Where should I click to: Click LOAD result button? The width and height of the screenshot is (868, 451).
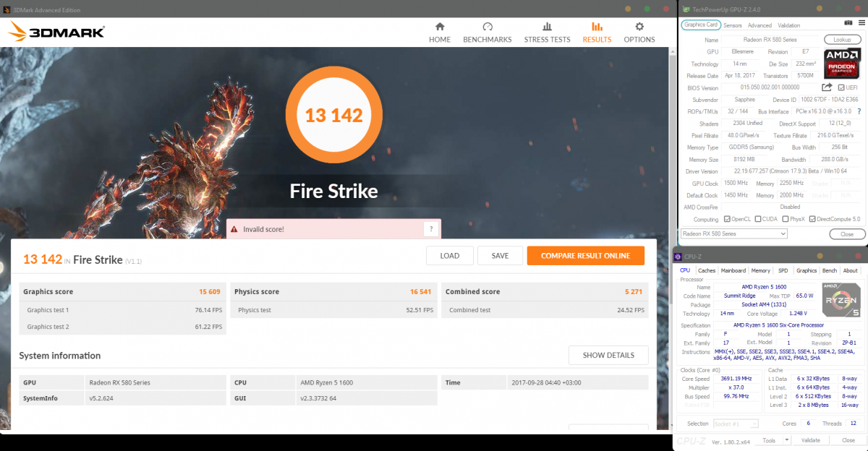(x=450, y=255)
